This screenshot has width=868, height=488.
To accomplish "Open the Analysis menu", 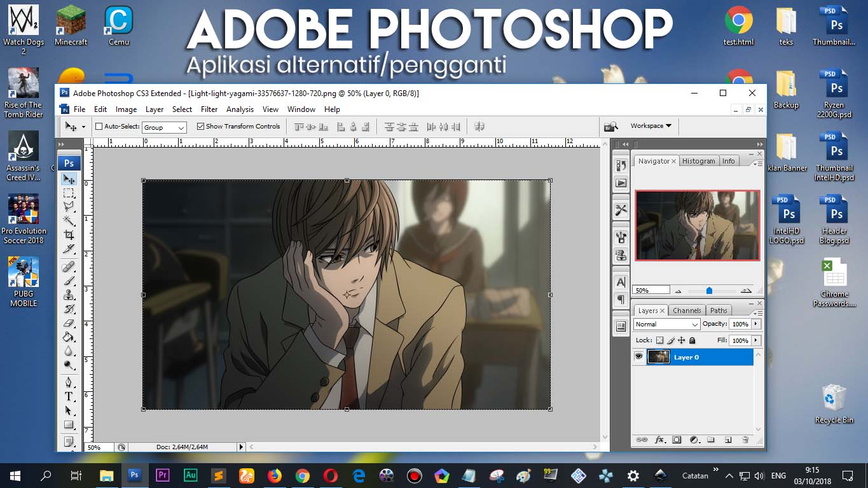I will coord(240,109).
